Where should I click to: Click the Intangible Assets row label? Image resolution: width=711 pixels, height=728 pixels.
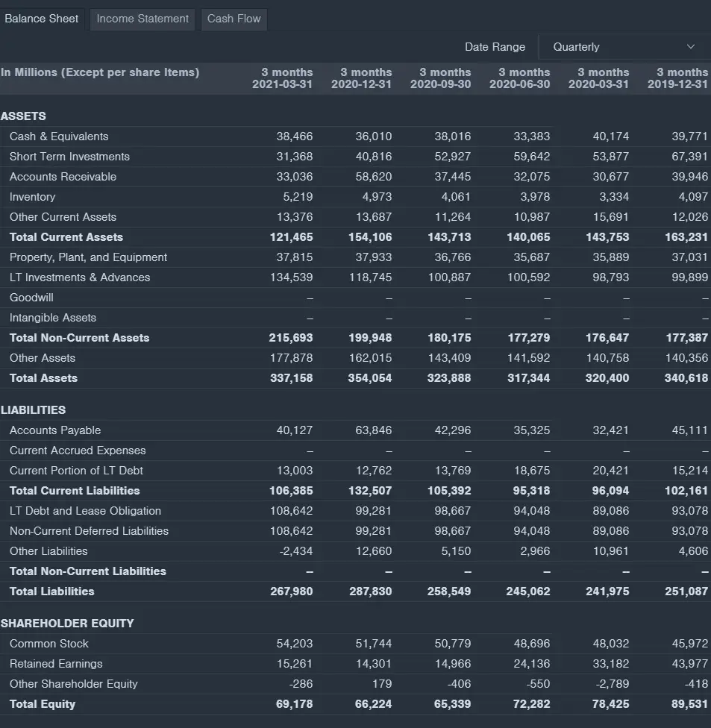click(x=53, y=318)
